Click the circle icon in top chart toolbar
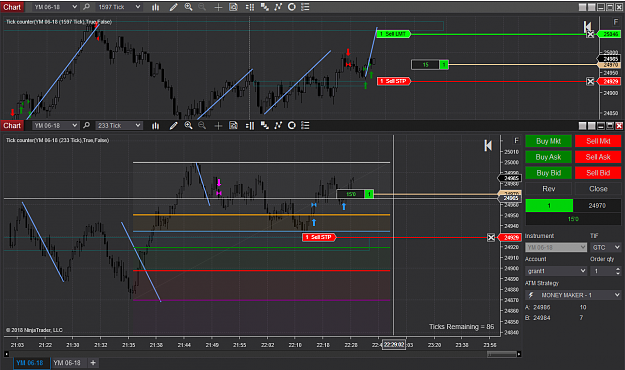Screen dimensions: 625x370 pos(292,7)
